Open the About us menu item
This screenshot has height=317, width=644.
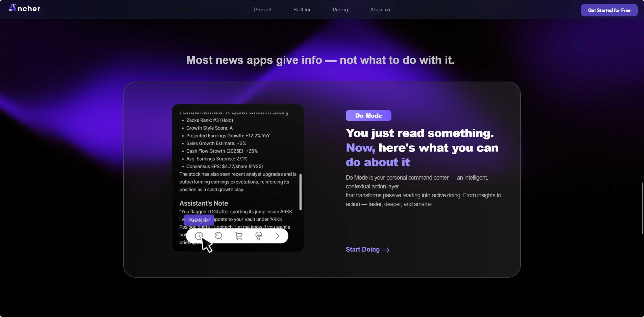(380, 10)
